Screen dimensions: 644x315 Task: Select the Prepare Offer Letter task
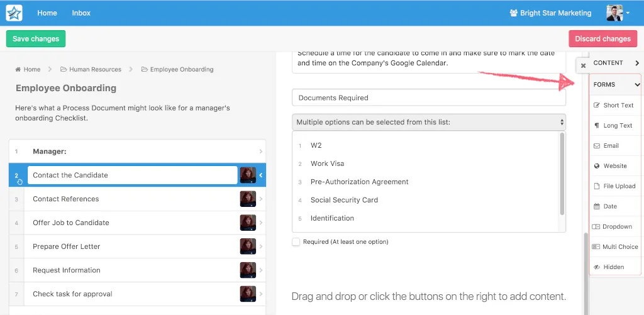pos(137,246)
